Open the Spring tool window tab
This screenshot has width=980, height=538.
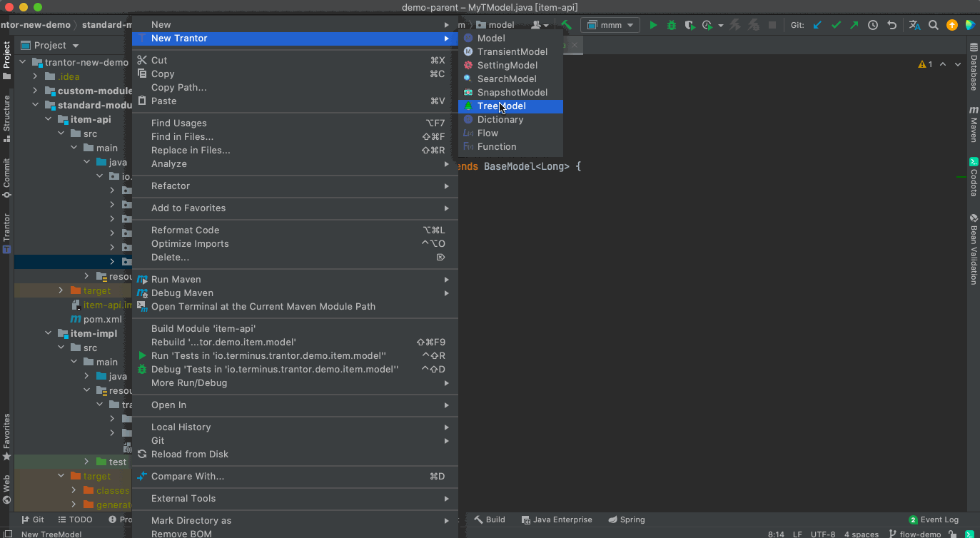tap(626, 519)
